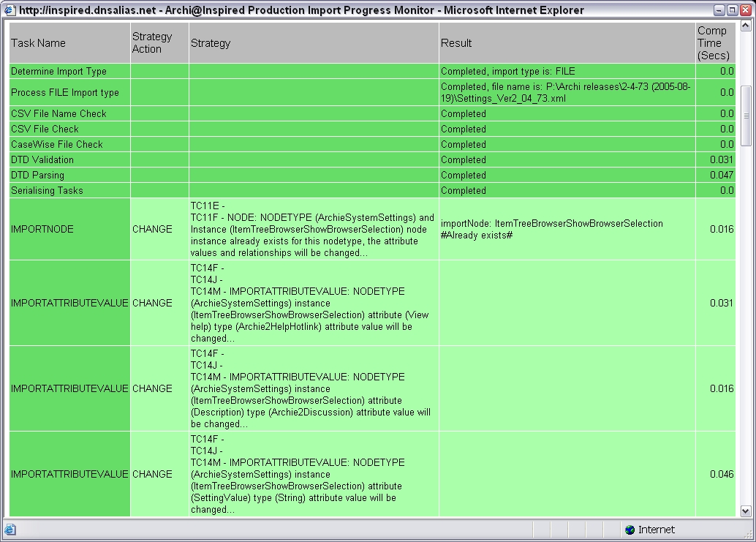Minimize the Import Progress Monitor window

pyautogui.click(x=719, y=10)
